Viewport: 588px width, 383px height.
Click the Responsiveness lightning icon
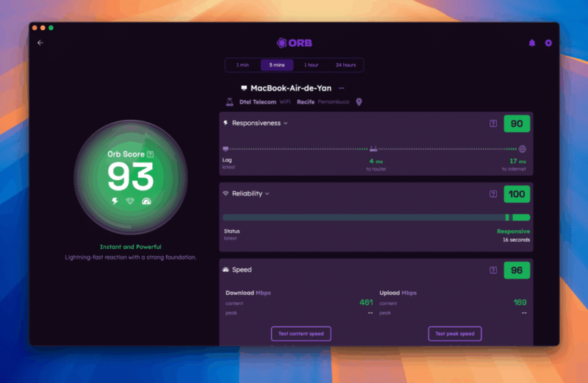pyautogui.click(x=226, y=123)
